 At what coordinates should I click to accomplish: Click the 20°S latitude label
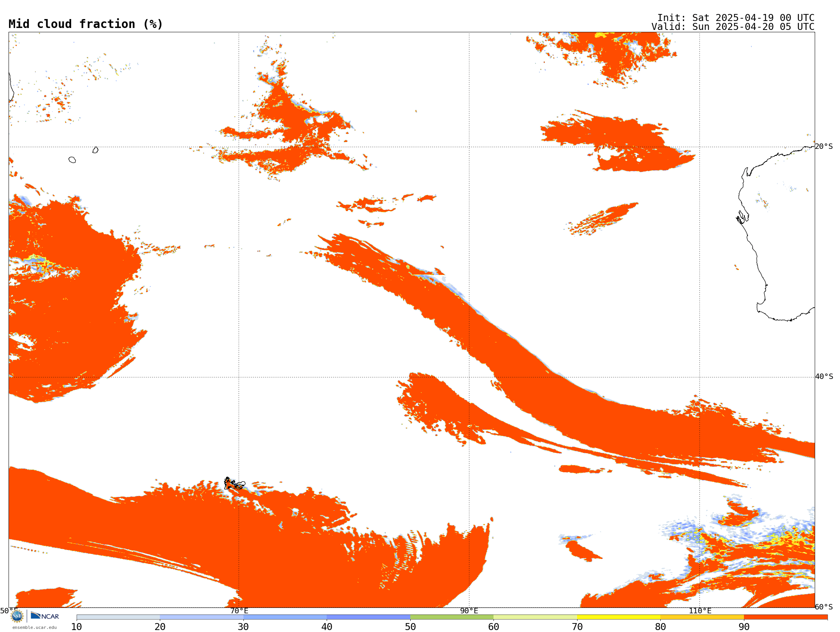point(824,147)
